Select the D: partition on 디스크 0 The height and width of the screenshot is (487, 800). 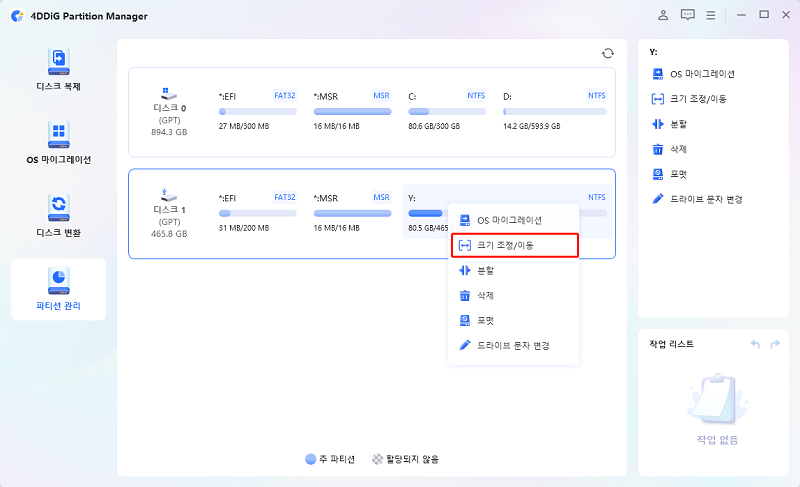coord(555,111)
